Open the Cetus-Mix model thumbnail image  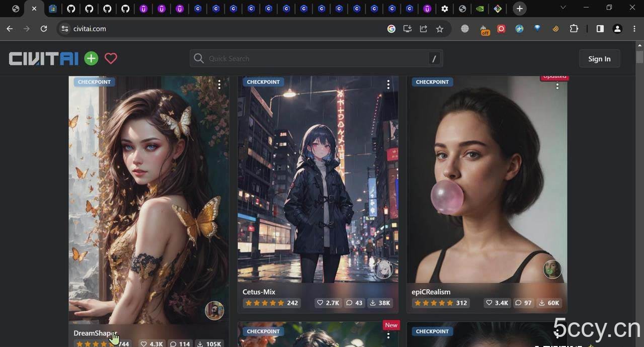(317, 181)
